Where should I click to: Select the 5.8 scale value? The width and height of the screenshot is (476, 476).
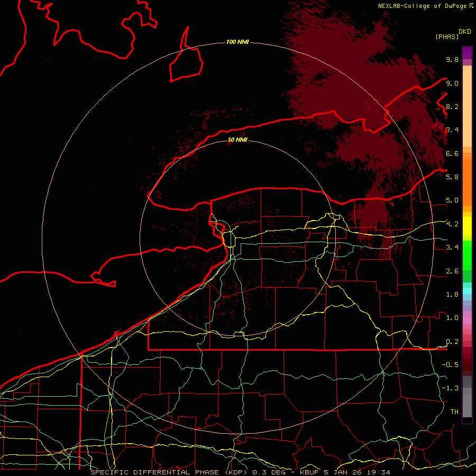452,177
